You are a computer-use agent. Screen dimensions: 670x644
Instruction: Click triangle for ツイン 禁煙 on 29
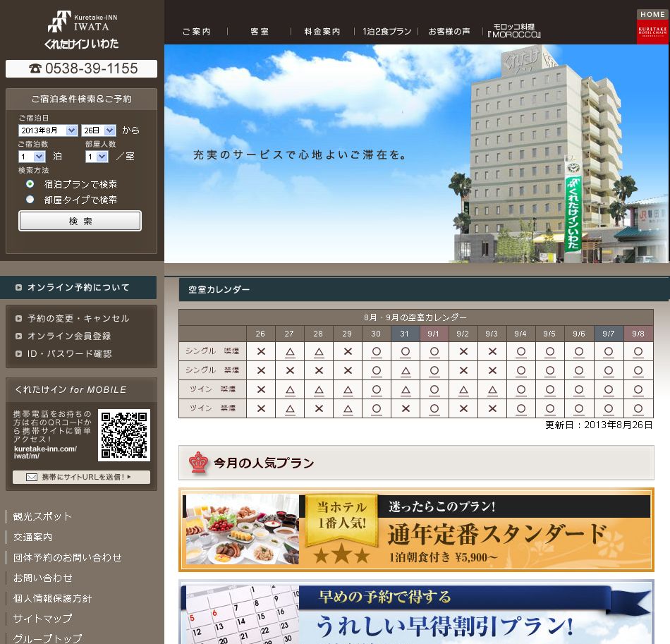[x=348, y=408]
